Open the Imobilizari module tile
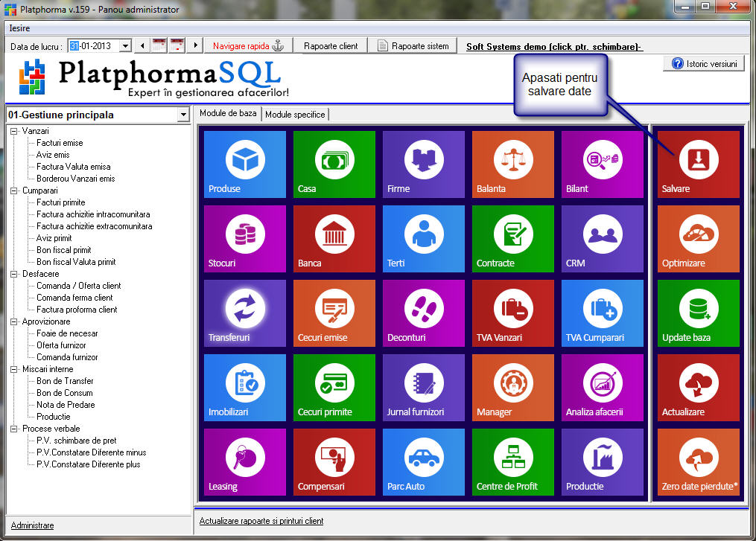Viewport: 756px width, 541px height. (x=245, y=388)
